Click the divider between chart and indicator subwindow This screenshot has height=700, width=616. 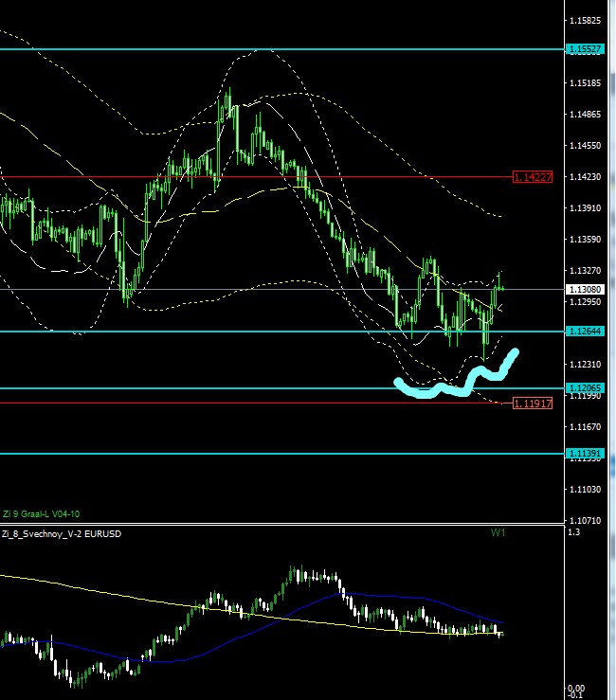(x=284, y=524)
